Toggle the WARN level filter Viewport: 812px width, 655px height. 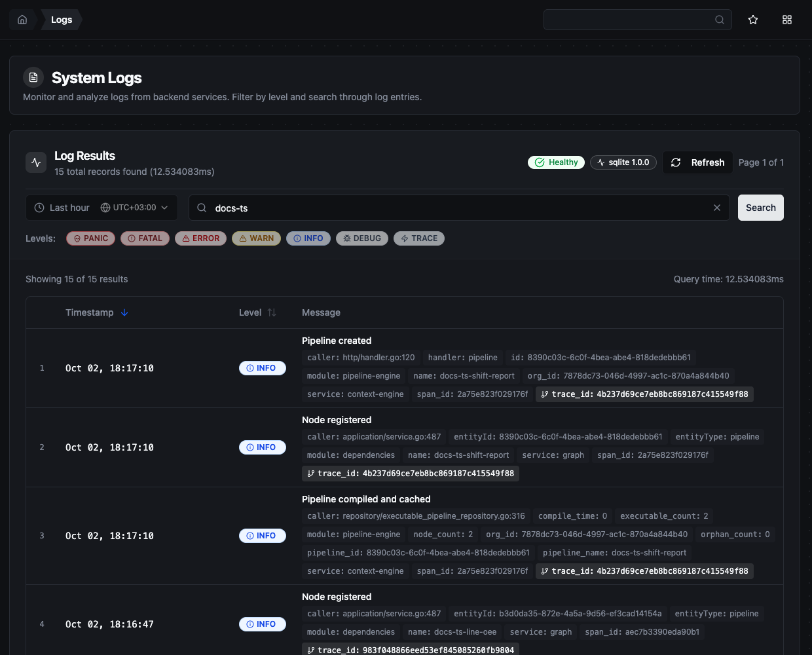point(256,238)
